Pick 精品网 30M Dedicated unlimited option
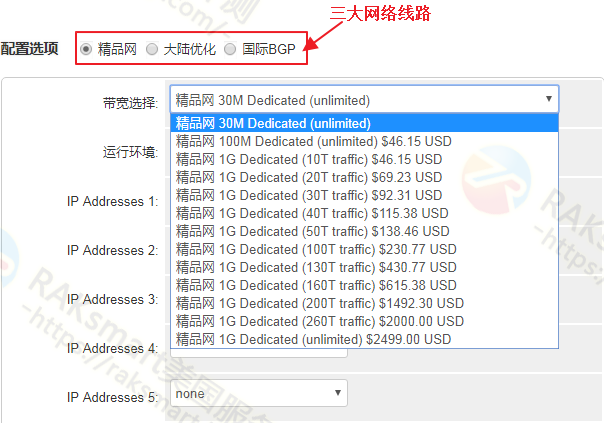 pyautogui.click(x=364, y=123)
